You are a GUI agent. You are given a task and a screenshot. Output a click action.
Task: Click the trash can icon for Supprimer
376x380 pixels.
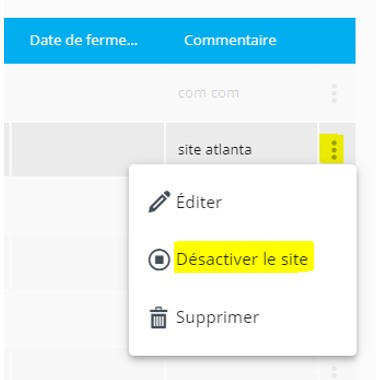[x=158, y=318]
